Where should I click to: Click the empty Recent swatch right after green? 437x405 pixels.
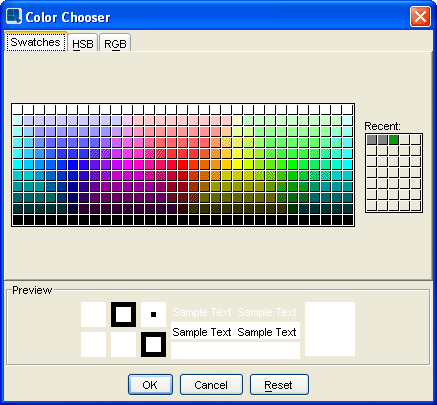tap(405, 140)
